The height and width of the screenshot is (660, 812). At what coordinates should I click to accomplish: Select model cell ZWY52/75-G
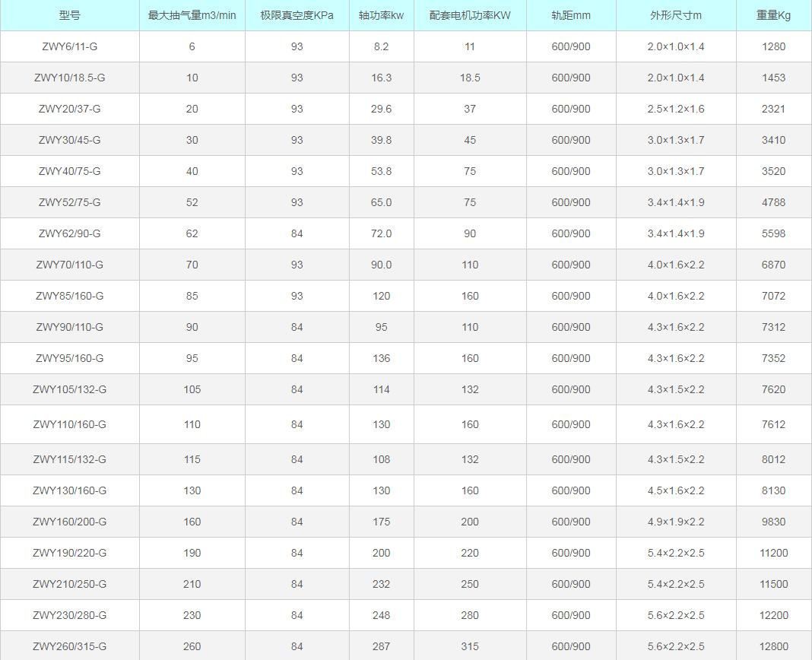69,202
